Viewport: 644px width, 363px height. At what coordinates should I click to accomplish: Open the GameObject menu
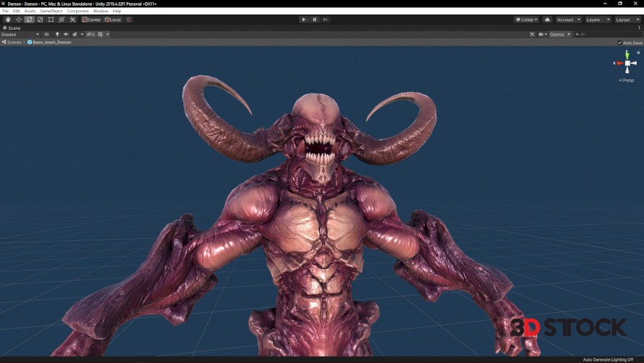tap(51, 11)
